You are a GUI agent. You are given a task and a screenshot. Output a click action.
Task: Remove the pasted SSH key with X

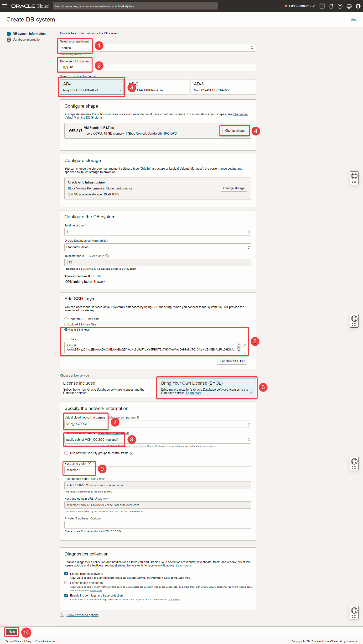pos(245,345)
